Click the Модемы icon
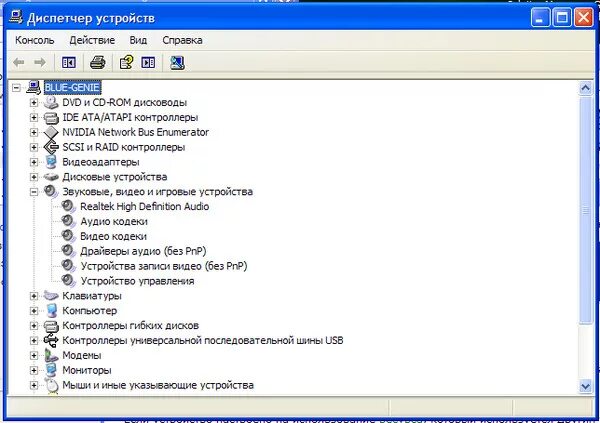The image size is (600, 423). [x=51, y=355]
